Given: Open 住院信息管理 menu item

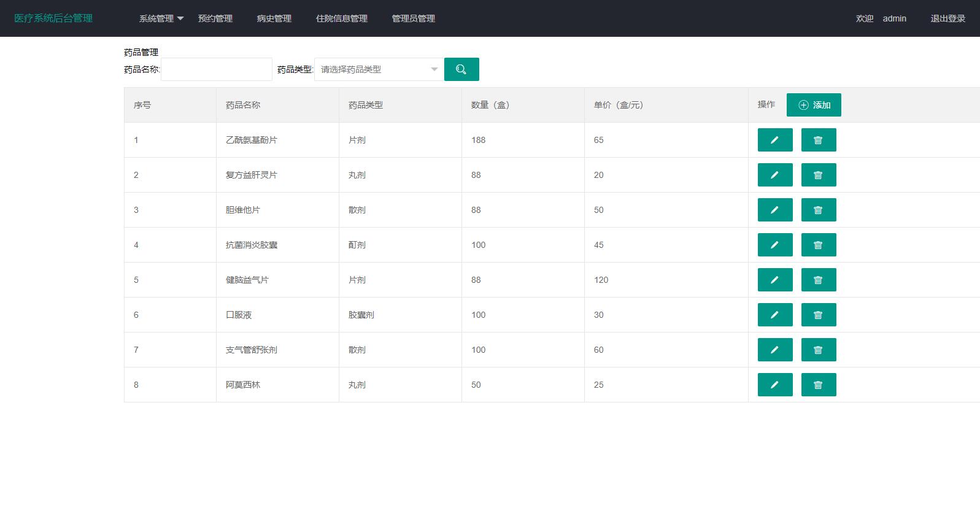Looking at the screenshot, I should (342, 18).
